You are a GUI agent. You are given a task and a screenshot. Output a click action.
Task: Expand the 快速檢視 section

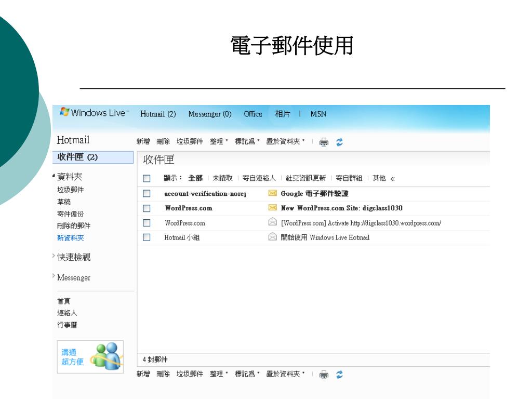coord(54,256)
